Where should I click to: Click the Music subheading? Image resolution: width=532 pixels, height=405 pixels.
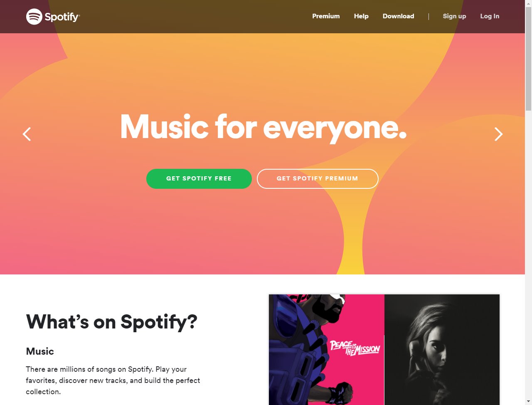pos(40,351)
